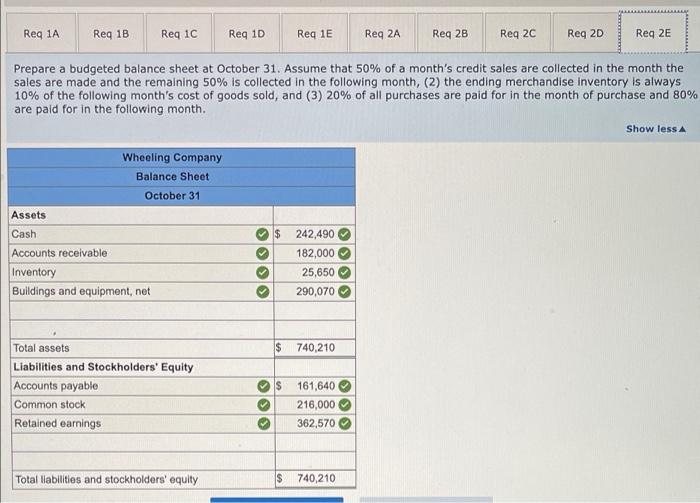700x503 pixels.
Task: Click the Balance Sheet header row
Action: 181,177
